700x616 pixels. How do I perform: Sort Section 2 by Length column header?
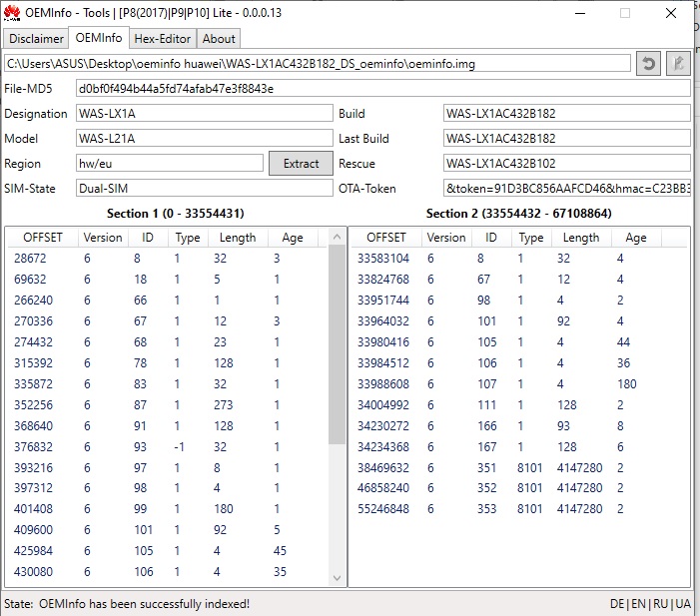(581, 238)
